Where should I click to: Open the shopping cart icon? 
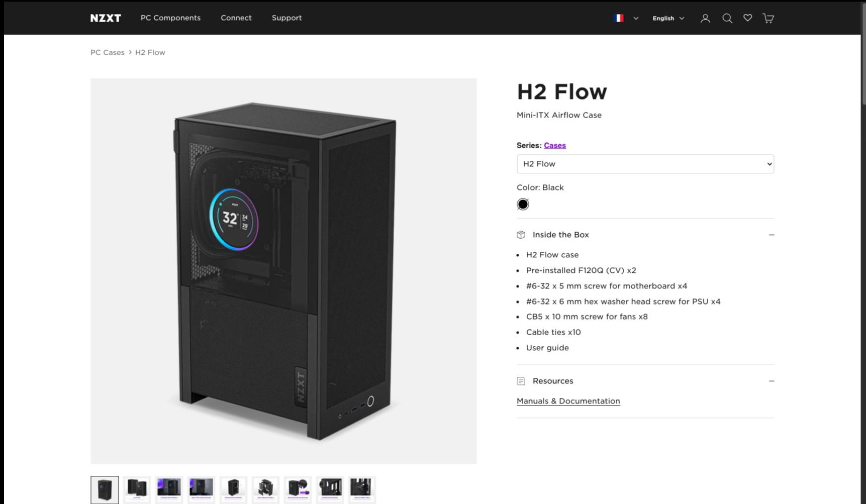[768, 18]
